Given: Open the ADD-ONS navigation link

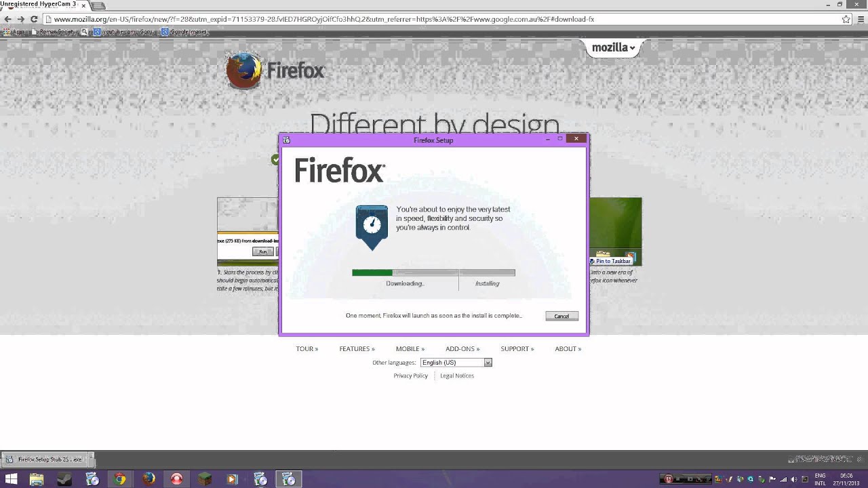Looking at the screenshot, I should 462,349.
